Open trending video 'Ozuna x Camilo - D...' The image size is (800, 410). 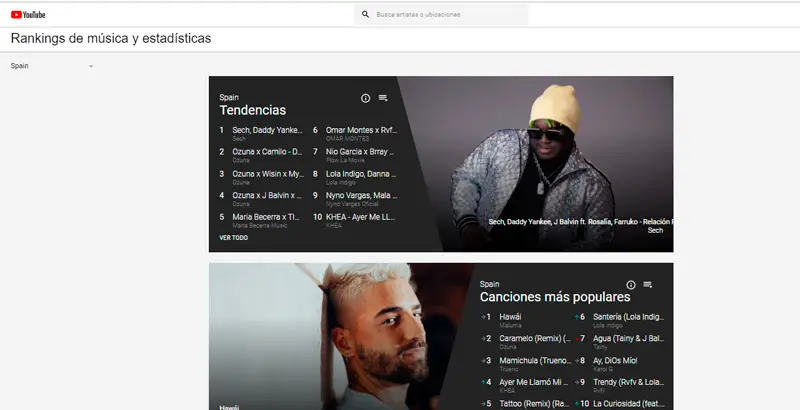(x=267, y=151)
